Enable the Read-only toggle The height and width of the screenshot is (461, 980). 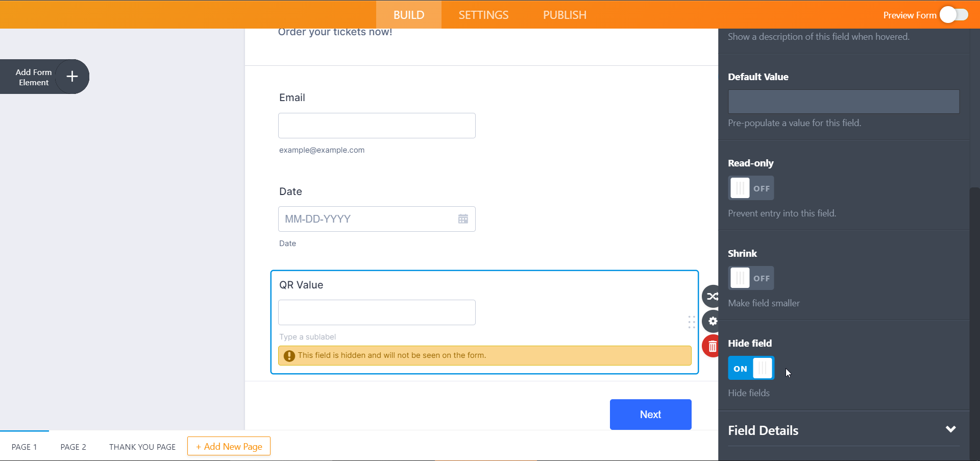(x=751, y=188)
